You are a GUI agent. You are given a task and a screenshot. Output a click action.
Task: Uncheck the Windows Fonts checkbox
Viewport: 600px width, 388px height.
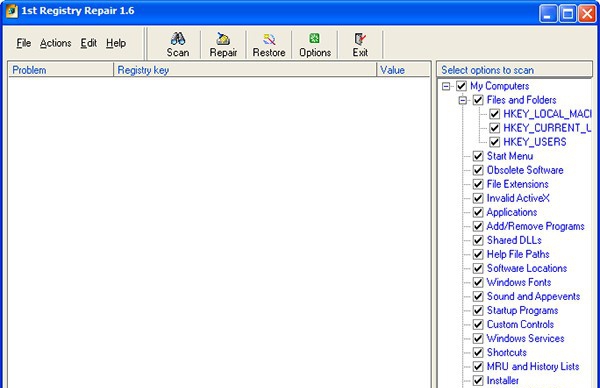click(x=478, y=282)
